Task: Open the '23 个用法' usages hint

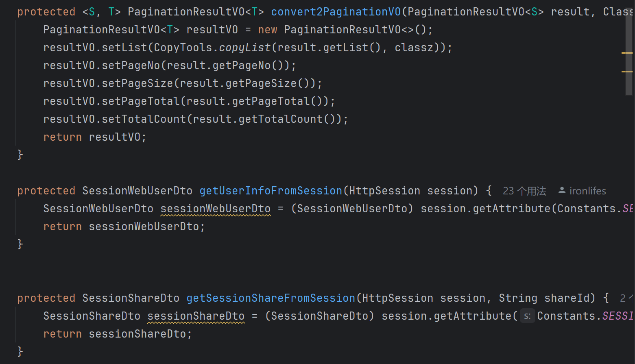Action: [x=524, y=191]
